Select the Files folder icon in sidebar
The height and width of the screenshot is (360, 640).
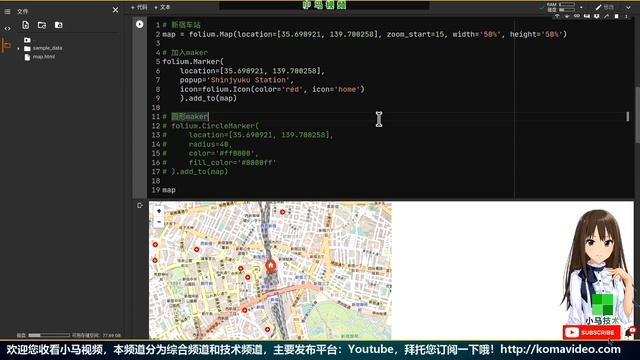tap(7, 45)
